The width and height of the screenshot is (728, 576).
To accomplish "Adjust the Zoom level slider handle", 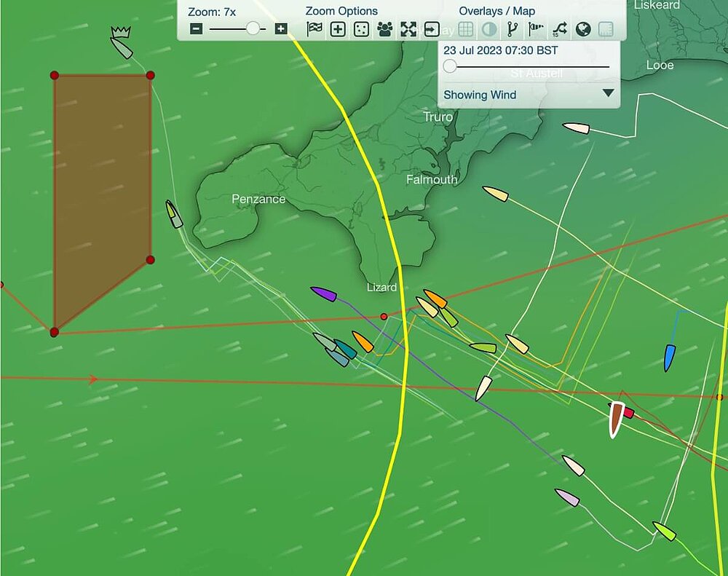I will tap(253, 28).
